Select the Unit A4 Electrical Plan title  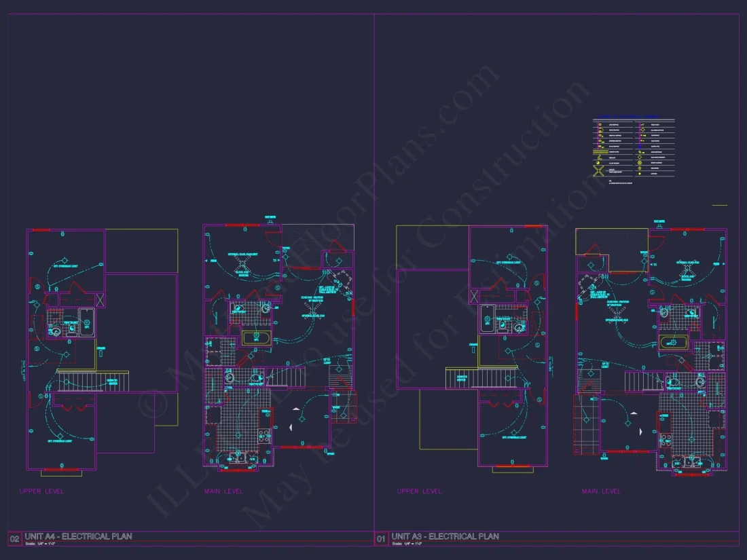pos(78,536)
